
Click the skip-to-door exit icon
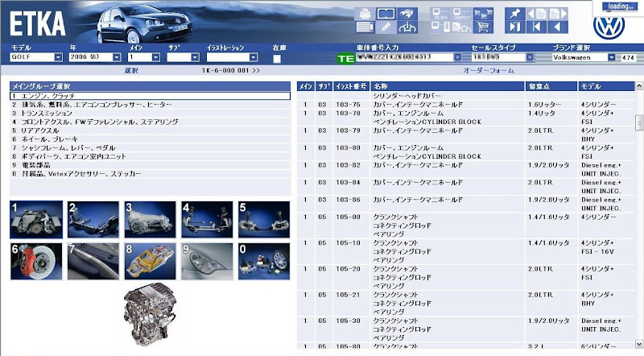click(515, 27)
